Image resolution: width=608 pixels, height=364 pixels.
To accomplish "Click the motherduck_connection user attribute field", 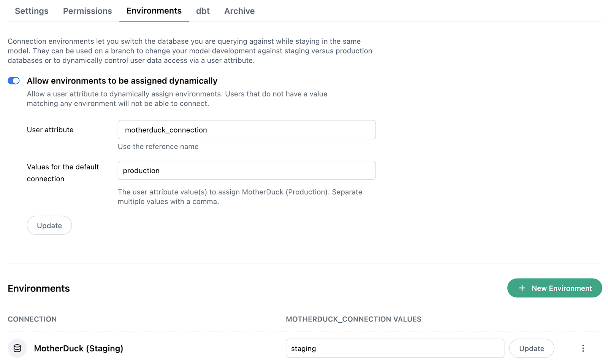I will pyautogui.click(x=247, y=130).
